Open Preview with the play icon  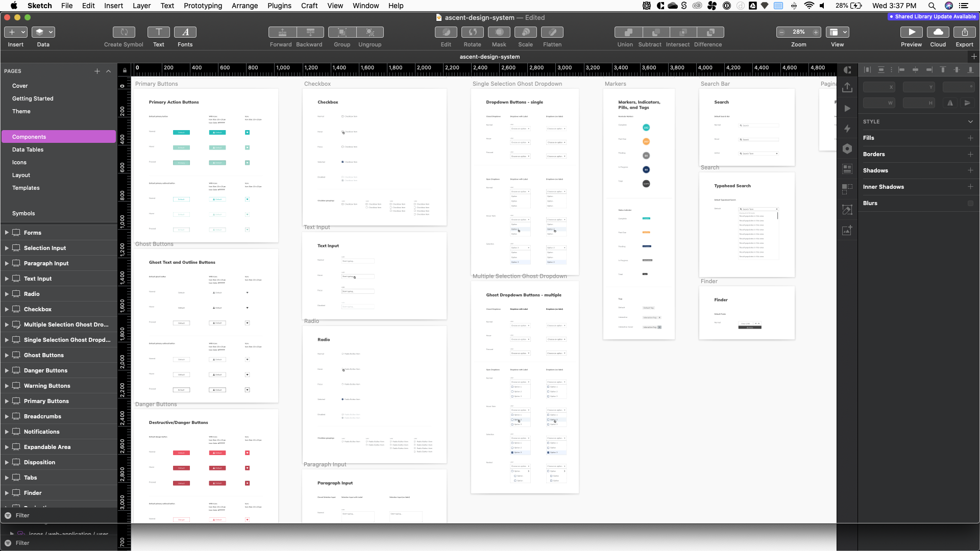coord(911,32)
